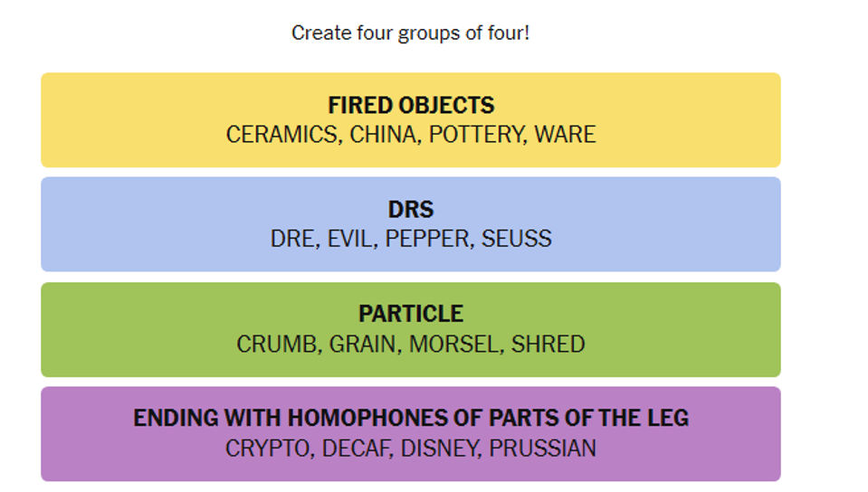Image resolution: width=868 pixels, height=492 pixels.
Task: Click the FIRED OBJECTS heading
Action: (411, 105)
